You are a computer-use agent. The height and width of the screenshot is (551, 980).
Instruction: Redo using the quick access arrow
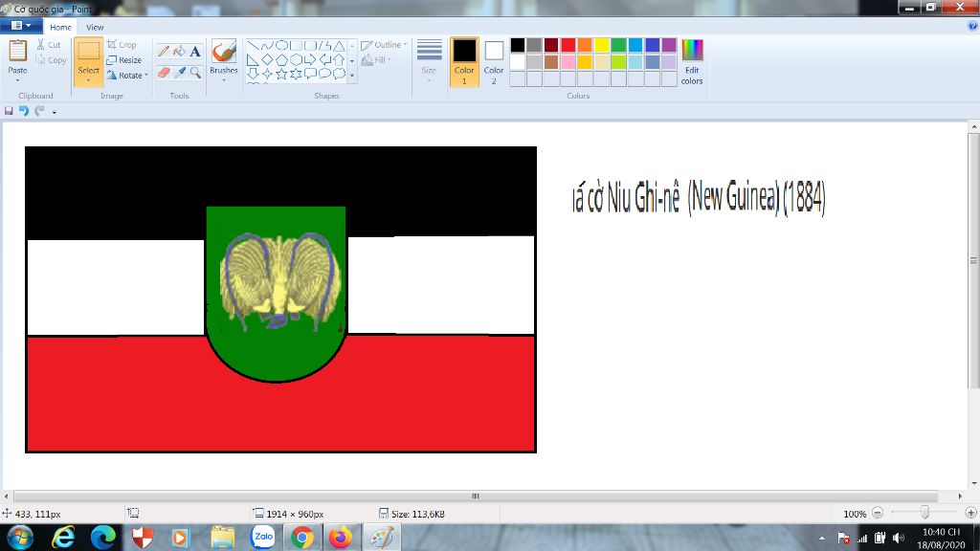[x=39, y=111]
